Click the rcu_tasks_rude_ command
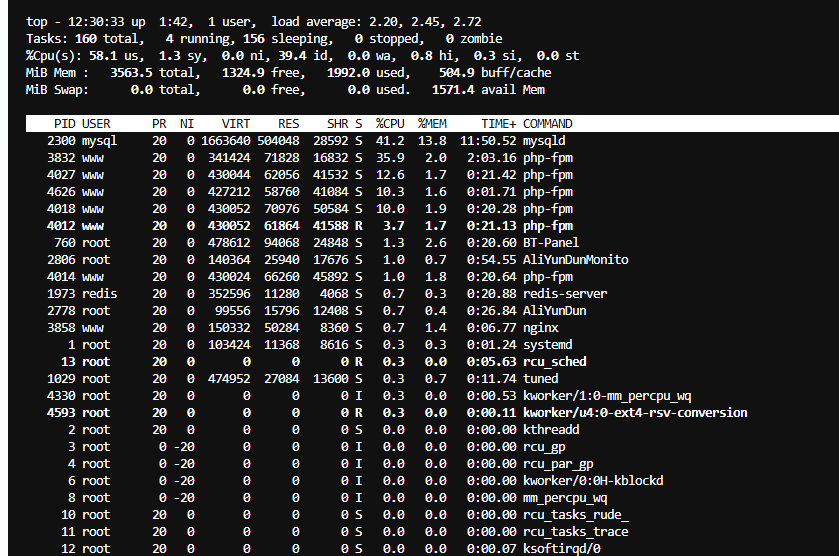This screenshot has width=839, height=556. tap(576, 515)
